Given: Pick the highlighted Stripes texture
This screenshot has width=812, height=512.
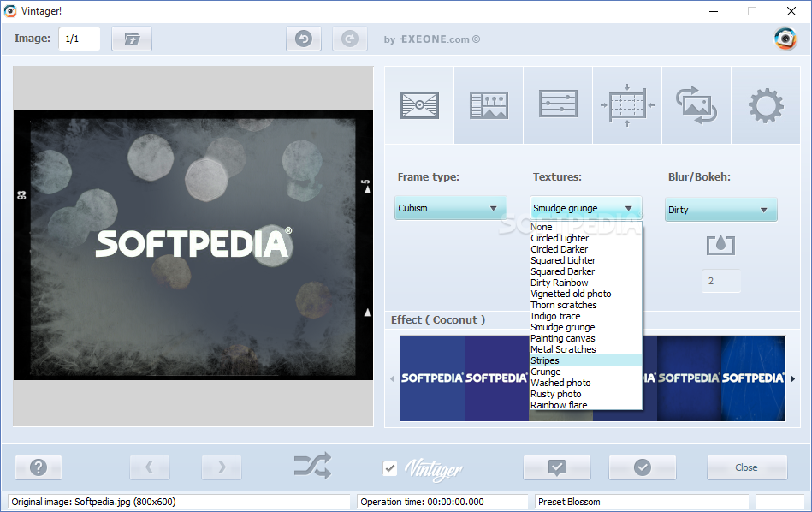Looking at the screenshot, I should click(x=586, y=360).
